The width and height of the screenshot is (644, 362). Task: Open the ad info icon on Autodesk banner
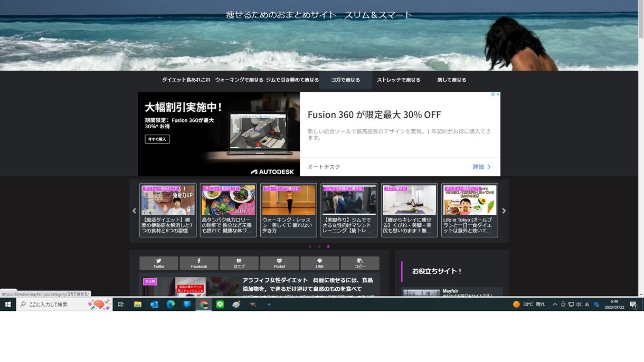click(493, 94)
